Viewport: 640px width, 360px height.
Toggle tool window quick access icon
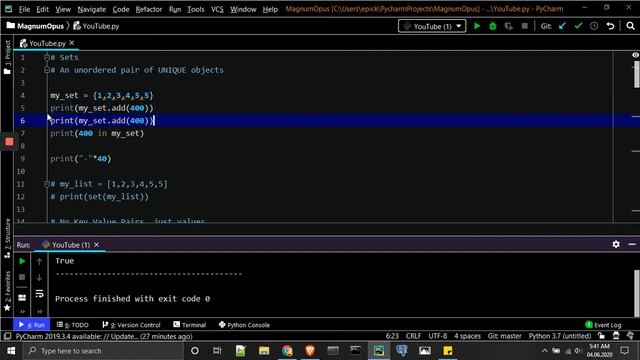click(x=7, y=336)
